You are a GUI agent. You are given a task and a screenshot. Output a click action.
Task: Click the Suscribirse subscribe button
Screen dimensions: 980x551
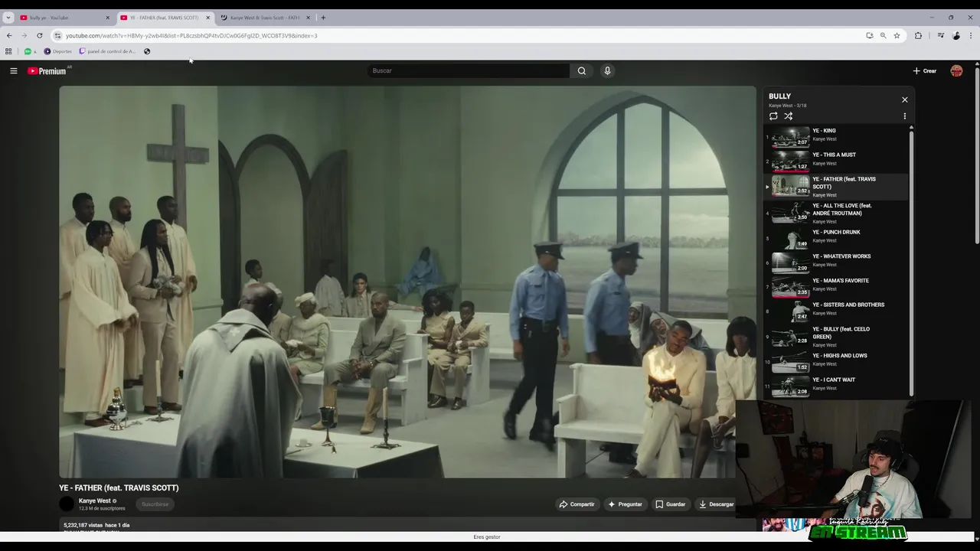[x=155, y=504]
